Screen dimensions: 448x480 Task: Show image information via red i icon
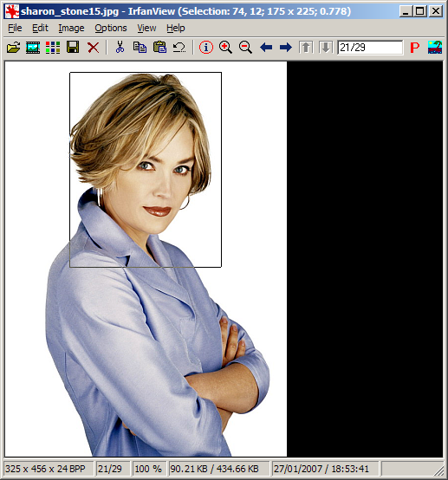pos(206,48)
